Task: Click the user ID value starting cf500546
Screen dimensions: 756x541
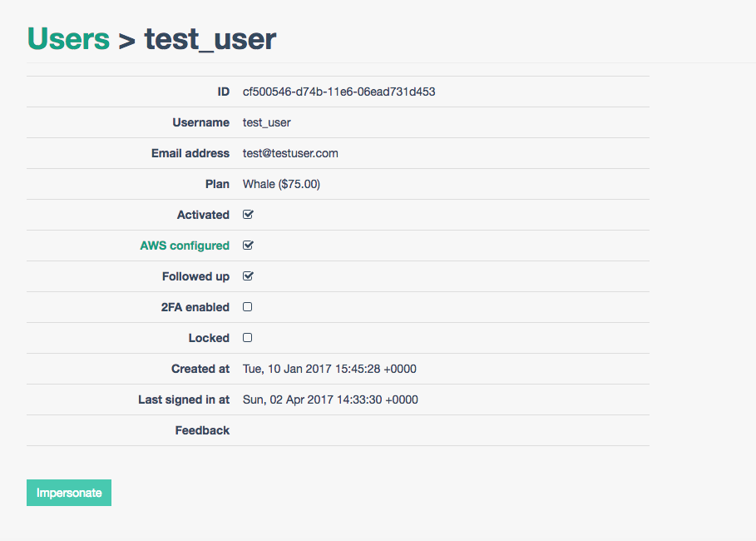Action: [x=338, y=92]
